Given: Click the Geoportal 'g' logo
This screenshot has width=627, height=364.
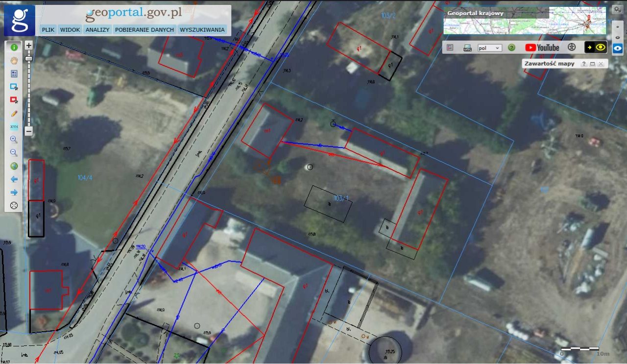Looking at the screenshot, I should tap(20, 21).
